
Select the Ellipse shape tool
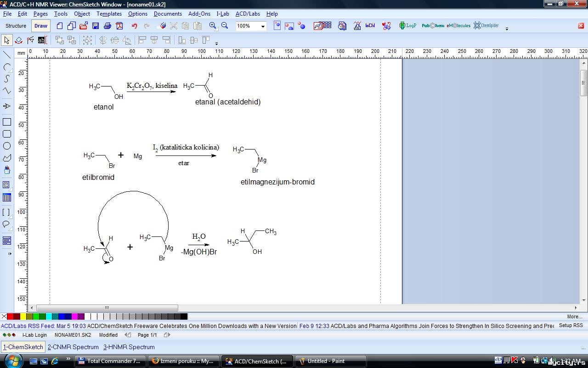click(x=7, y=146)
